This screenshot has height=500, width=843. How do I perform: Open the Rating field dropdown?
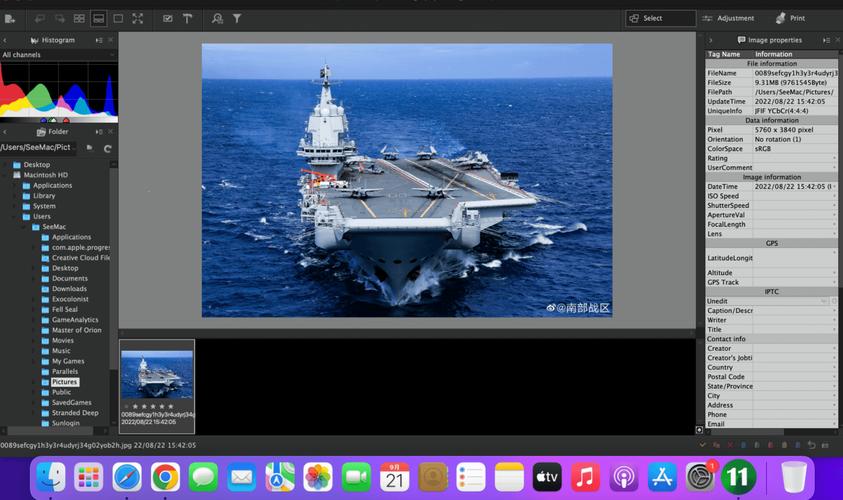click(x=834, y=158)
